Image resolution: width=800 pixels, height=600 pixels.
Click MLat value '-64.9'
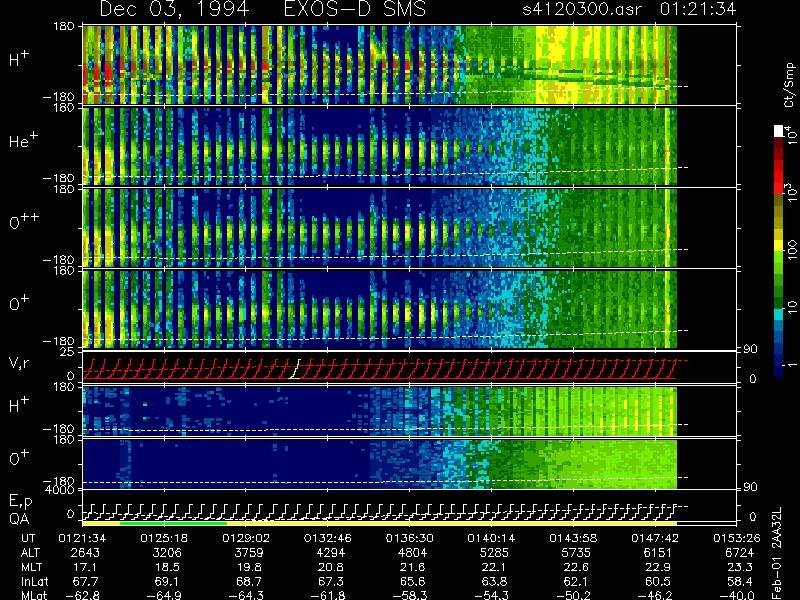tap(163, 595)
